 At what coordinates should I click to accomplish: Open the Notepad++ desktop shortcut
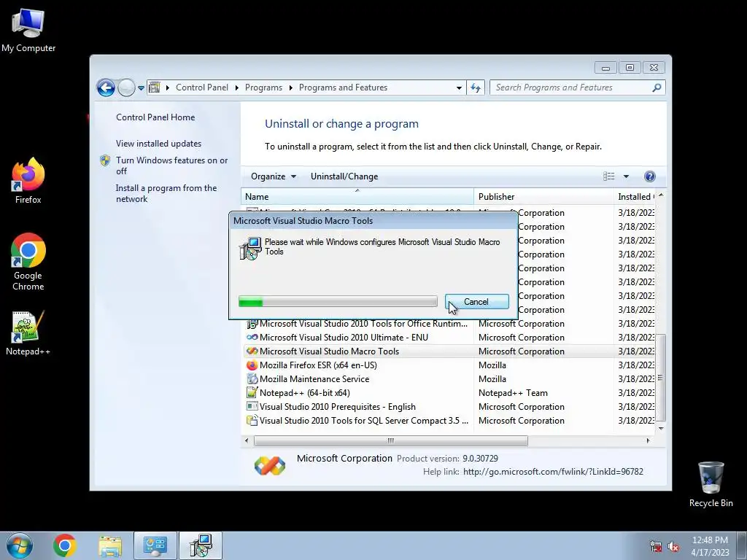point(28,333)
